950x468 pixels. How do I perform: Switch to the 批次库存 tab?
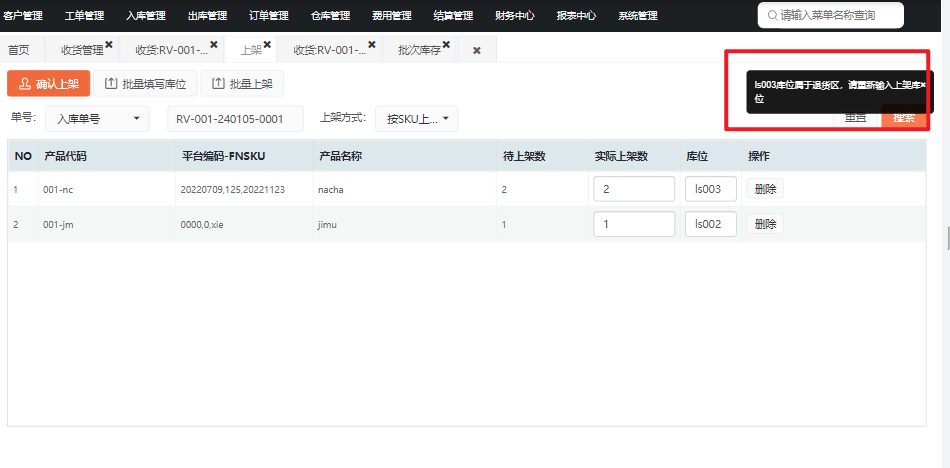[x=419, y=51]
